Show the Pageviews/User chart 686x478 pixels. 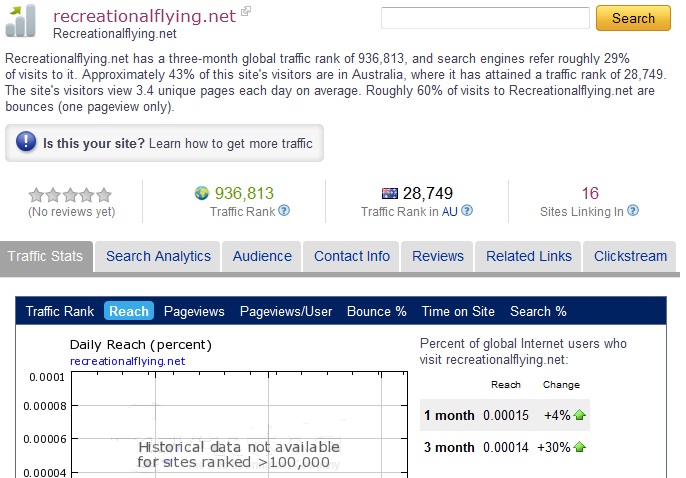pyautogui.click(x=286, y=311)
